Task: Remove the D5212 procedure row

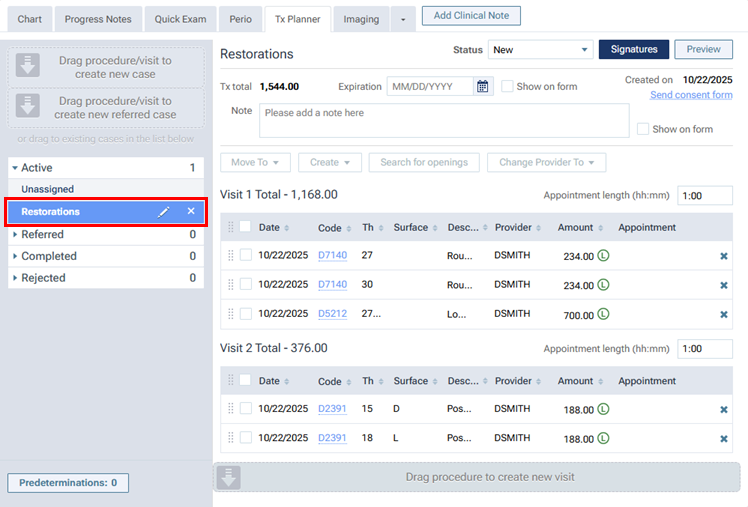Action: click(723, 315)
